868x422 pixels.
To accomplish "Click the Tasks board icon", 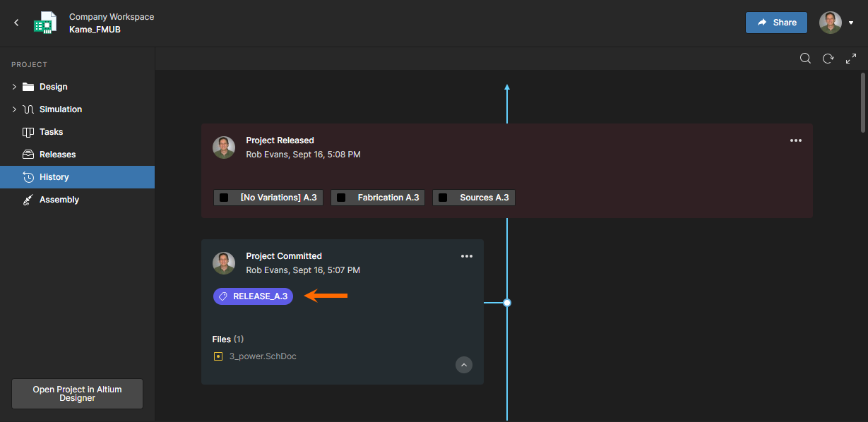I will (28, 132).
